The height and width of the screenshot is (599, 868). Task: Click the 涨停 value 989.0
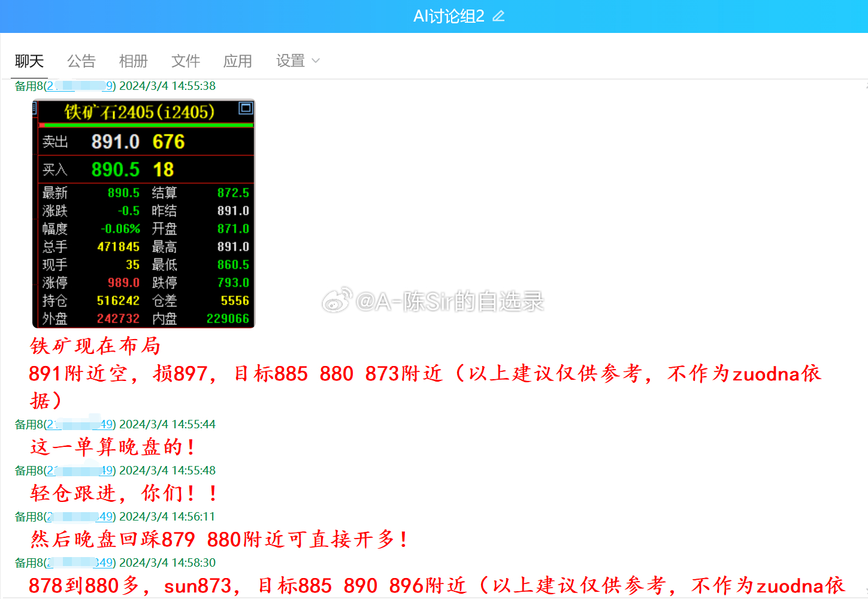click(123, 283)
